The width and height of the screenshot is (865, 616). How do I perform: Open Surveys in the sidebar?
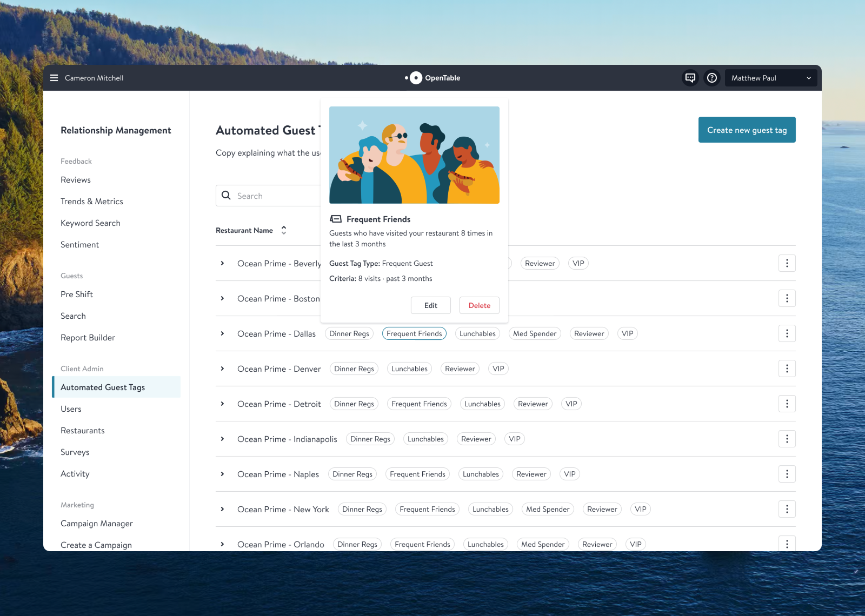pyautogui.click(x=75, y=452)
